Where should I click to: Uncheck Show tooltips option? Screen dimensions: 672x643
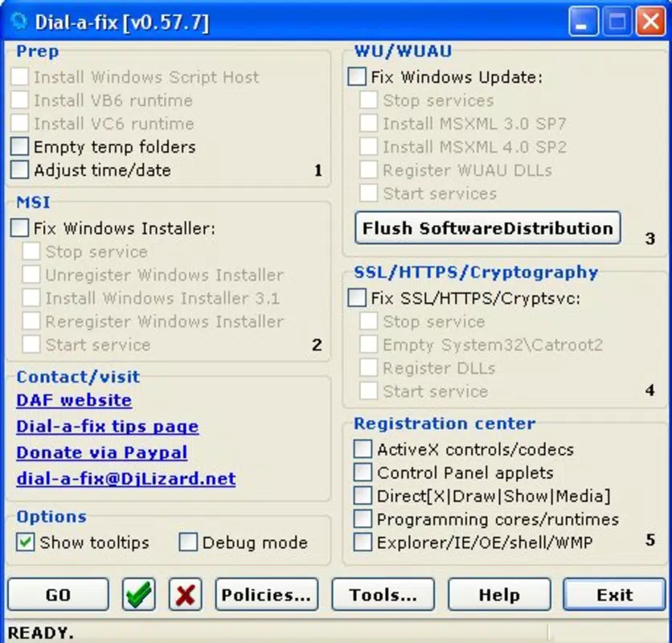coord(25,543)
